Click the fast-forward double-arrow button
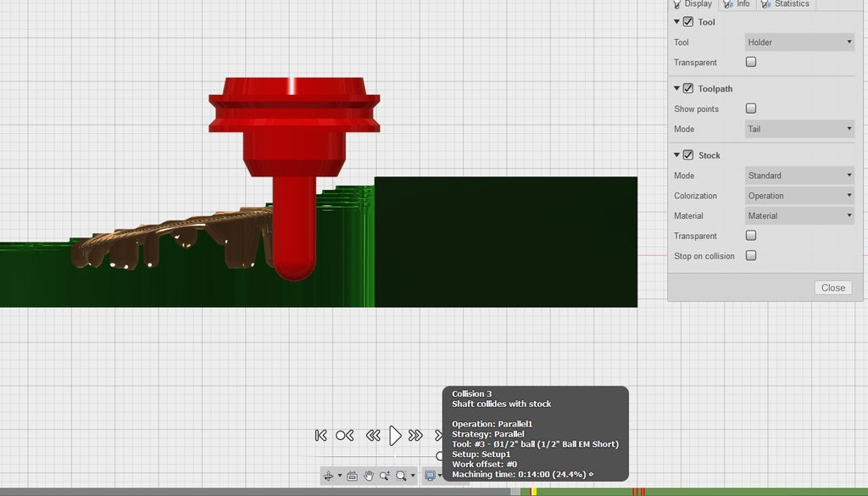The image size is (868, 496). click(415, 435)
